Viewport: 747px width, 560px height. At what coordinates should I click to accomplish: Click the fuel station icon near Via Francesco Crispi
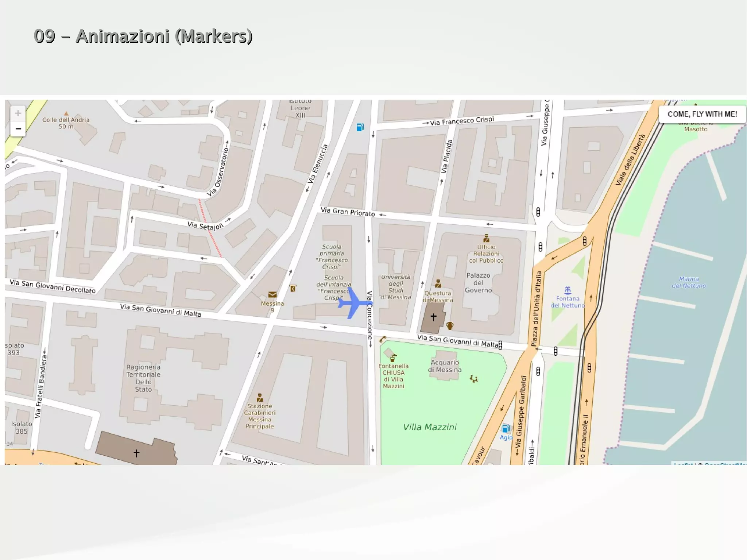pyautogui.click(x=360, y=127)
